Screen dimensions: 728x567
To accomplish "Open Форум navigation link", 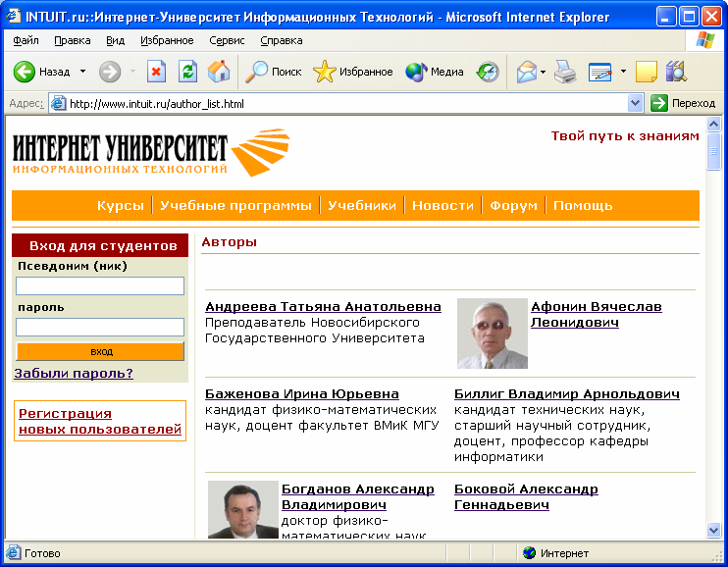I will [x=513, y=205].
